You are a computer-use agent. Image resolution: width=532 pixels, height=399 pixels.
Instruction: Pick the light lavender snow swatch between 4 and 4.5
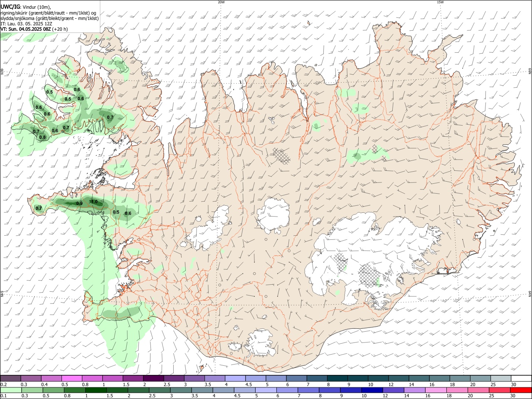point(235,378)
